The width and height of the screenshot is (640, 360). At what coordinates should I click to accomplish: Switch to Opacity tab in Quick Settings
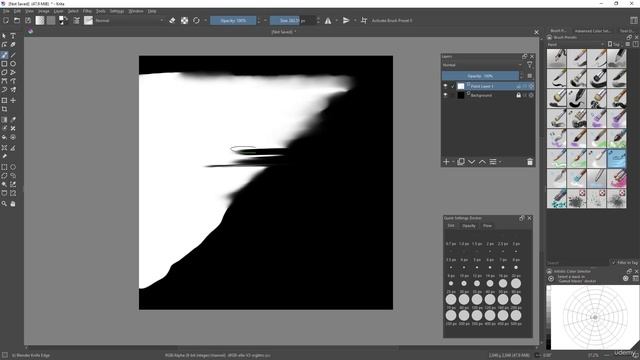(469, 226)
